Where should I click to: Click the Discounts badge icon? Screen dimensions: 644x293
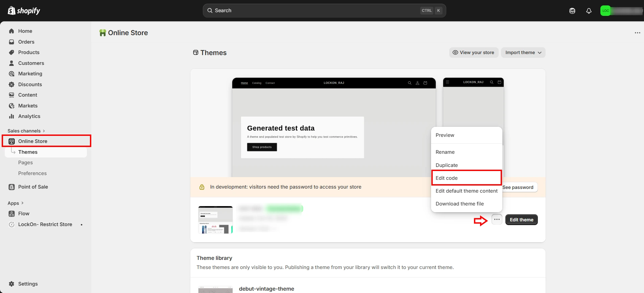click(11, 84)
